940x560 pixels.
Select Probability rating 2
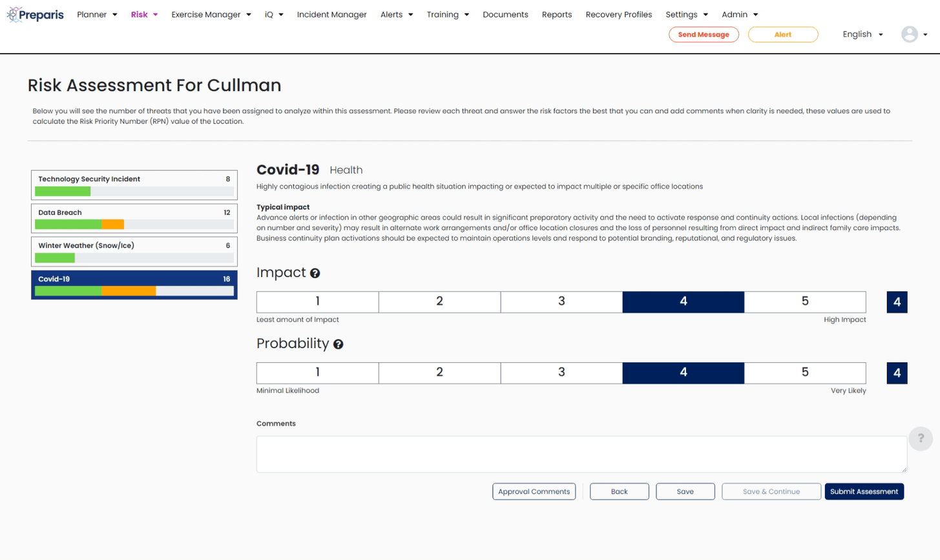[x=439, y=373]
